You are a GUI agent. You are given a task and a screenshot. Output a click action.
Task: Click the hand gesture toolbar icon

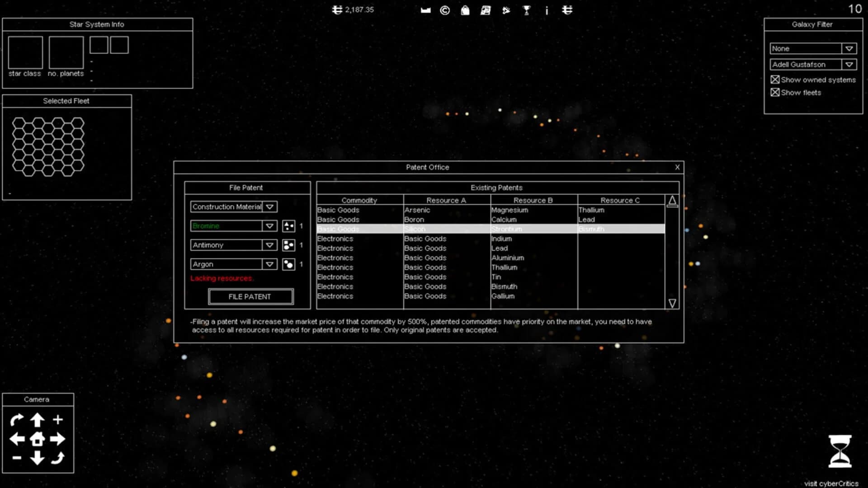pos(506,10)
